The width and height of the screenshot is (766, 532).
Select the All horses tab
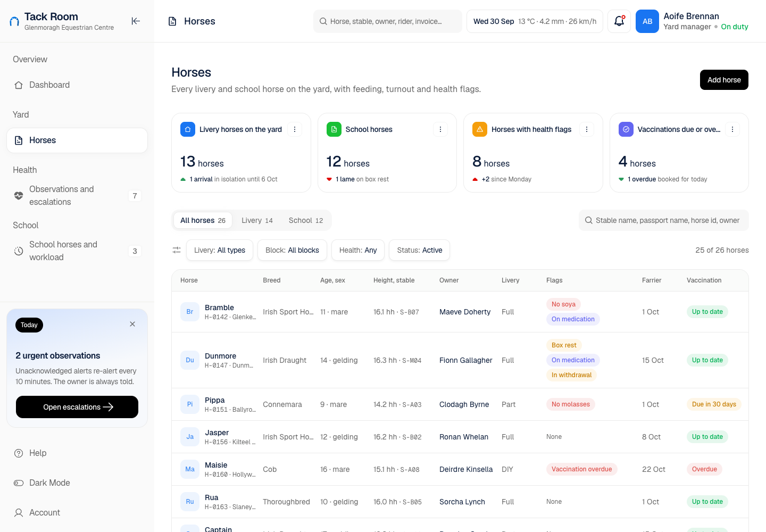[203, 220]
